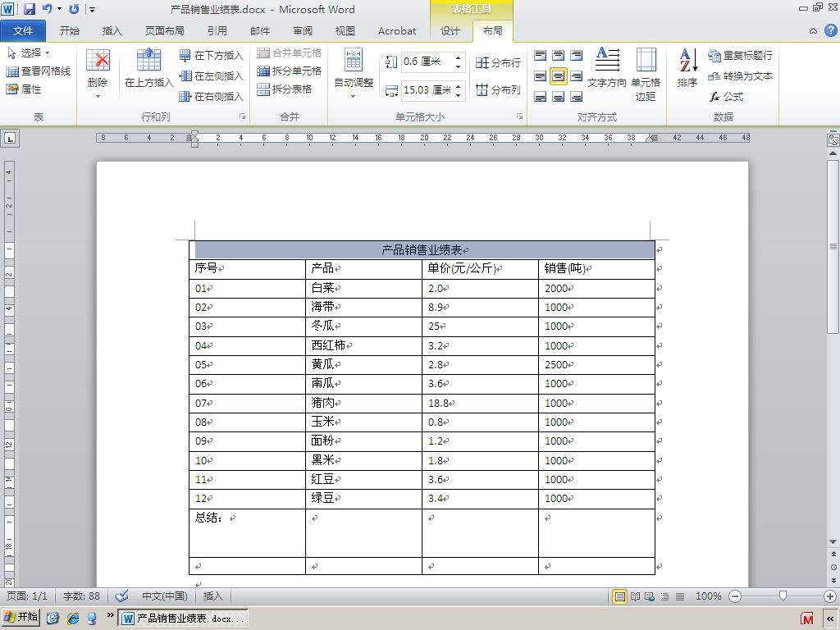Open Cell Size dialog launcher
Image resolution: width=840 pixels, height=630 pixels.
(519, 116)
